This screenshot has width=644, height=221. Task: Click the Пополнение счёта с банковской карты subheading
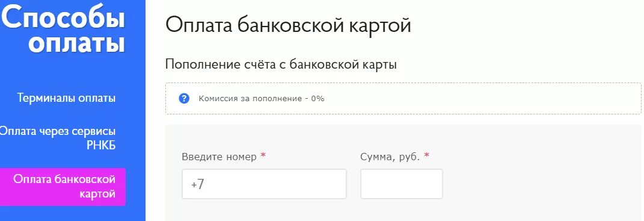tap(281, 64)
